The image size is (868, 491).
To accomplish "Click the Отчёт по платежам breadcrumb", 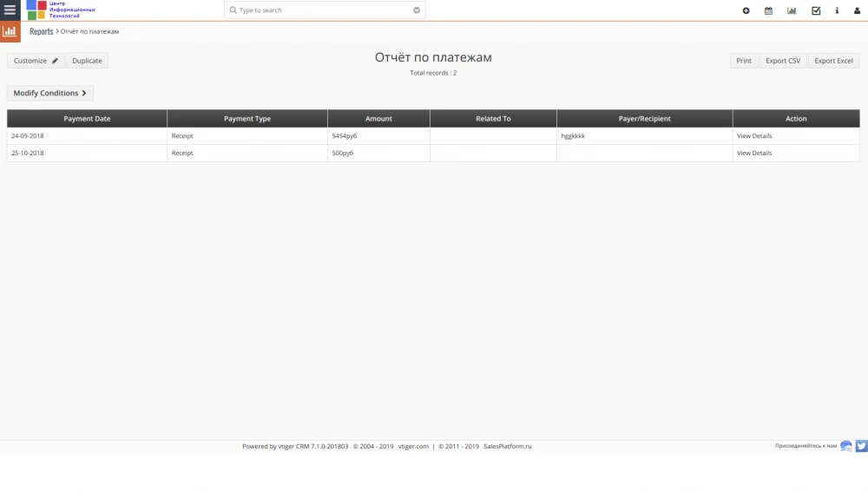I will pyautogui.click(x=89, y=31).
